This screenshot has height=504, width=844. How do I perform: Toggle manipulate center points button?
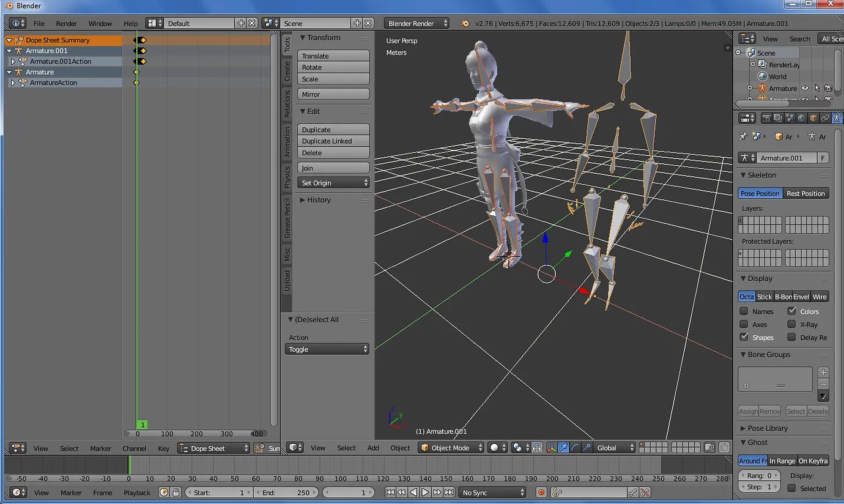coord(536,448)
